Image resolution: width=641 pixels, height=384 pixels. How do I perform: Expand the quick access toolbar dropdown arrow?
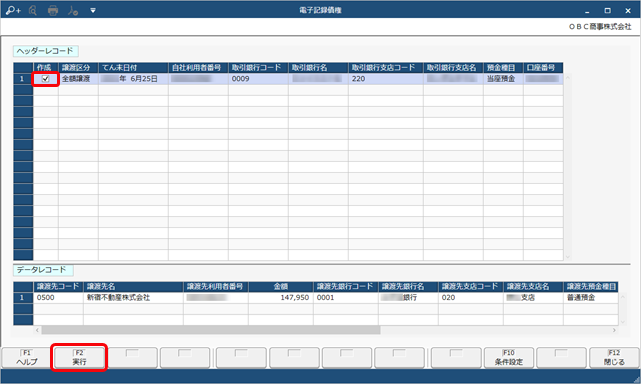(93, 11)
